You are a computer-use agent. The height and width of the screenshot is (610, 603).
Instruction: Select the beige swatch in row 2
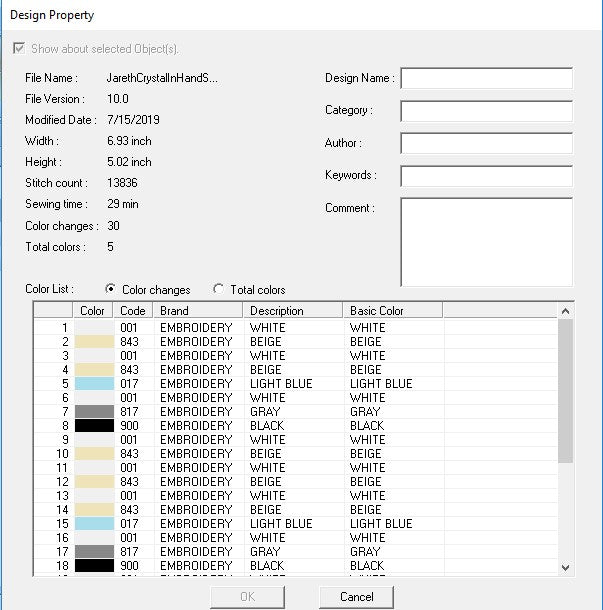[93, 342]
